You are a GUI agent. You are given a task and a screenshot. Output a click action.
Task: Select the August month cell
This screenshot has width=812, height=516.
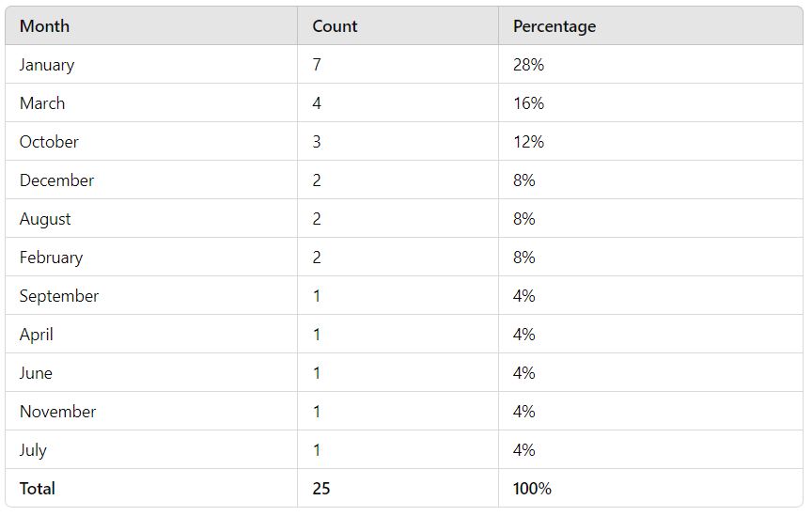45,219
